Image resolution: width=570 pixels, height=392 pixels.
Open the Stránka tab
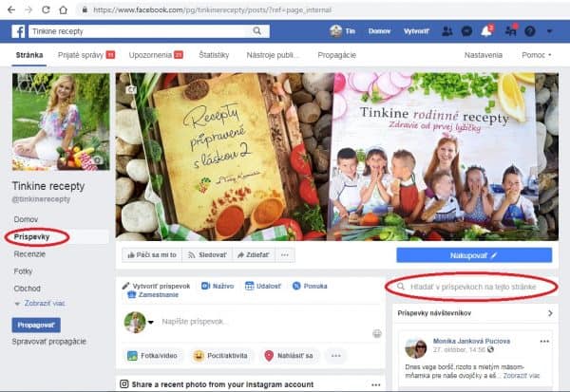pos(29,55)
